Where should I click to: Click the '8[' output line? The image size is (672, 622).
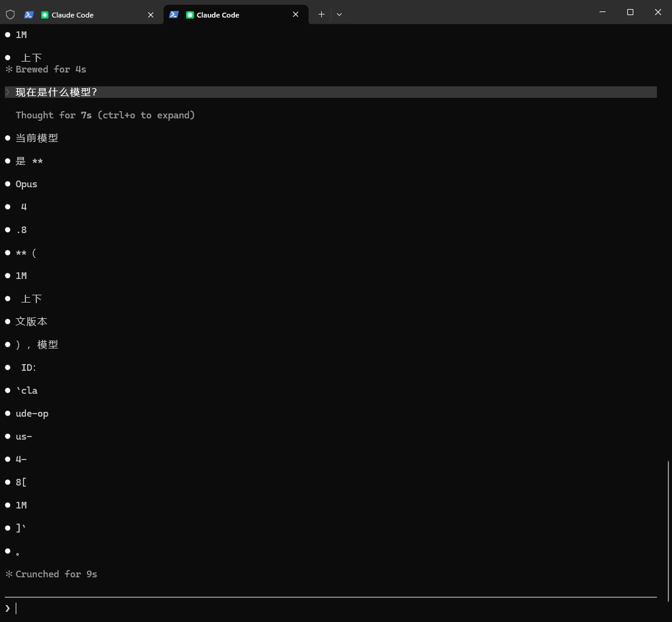[x=21, y=483]
